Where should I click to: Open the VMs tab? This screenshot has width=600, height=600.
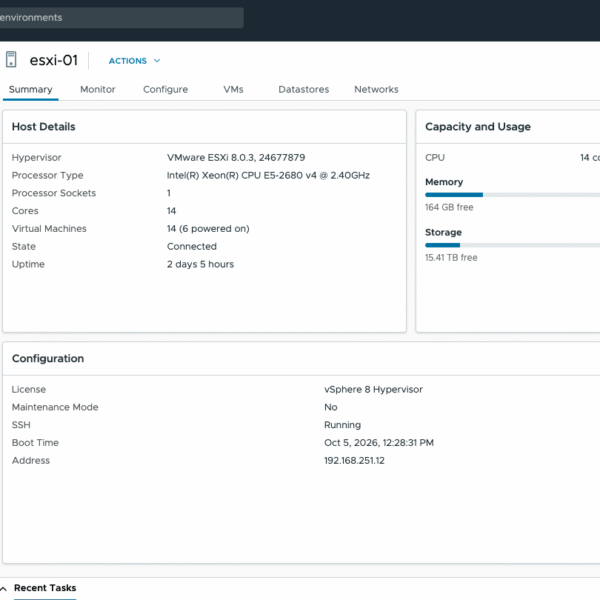click(233, 90)
